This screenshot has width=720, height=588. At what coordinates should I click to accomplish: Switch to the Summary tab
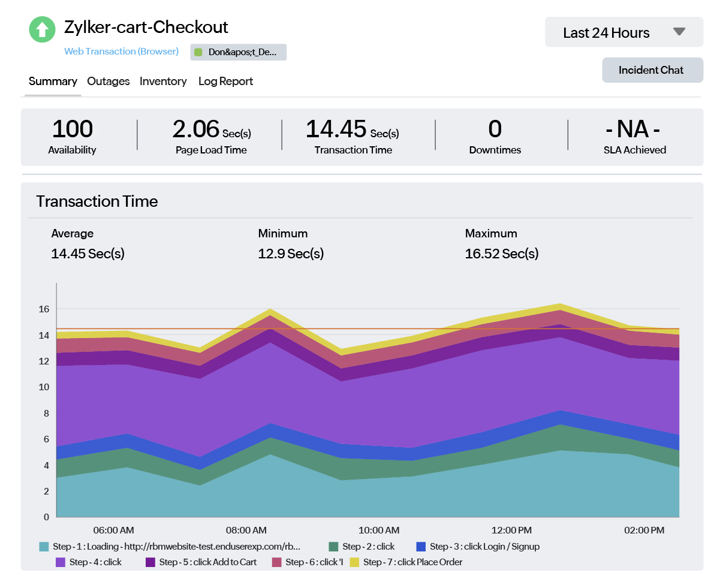pos(53,82)
